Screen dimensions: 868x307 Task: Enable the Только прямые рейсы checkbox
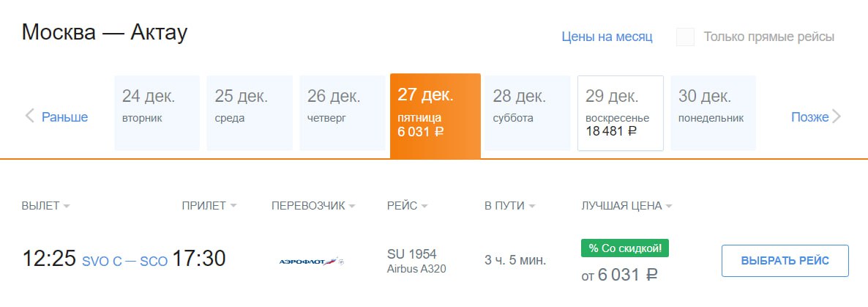point(686,37)
